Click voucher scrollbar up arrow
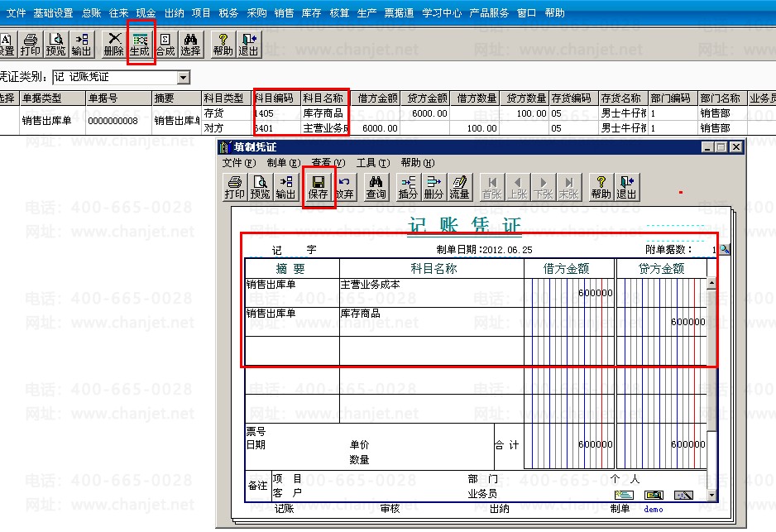This screenshot has height=532, width=776. [x=711, y=283]
